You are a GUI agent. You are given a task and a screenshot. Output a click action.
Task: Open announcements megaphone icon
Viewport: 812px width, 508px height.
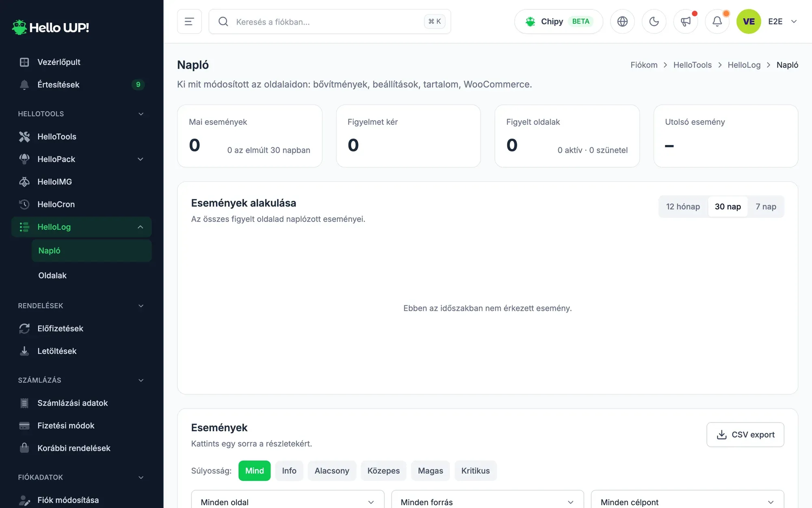click(685, 22)
